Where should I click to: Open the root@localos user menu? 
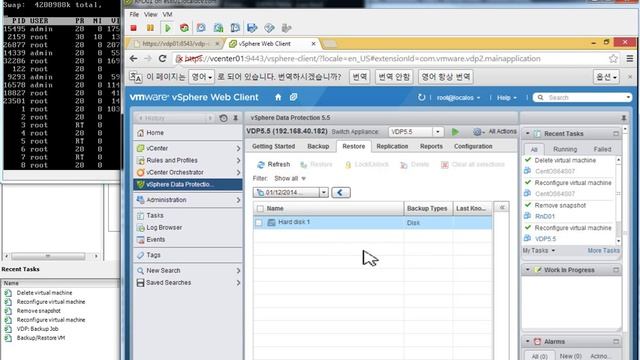point(458,98)
